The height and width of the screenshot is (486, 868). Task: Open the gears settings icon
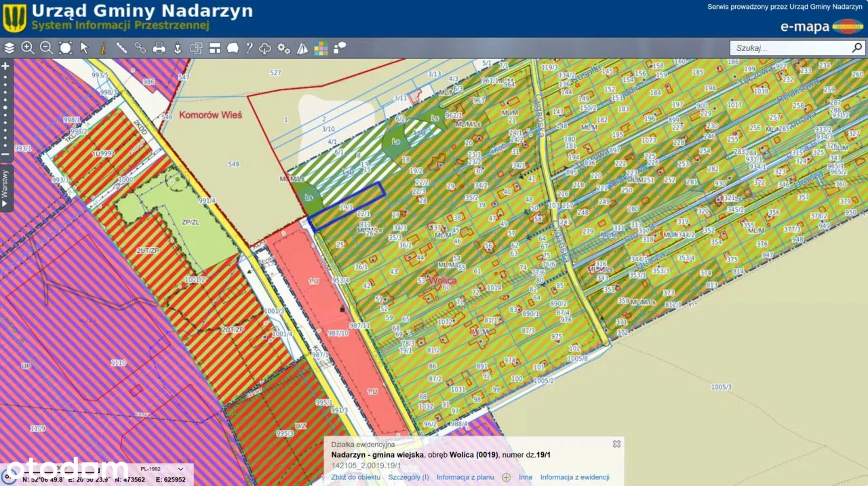(x=283, y=48)
